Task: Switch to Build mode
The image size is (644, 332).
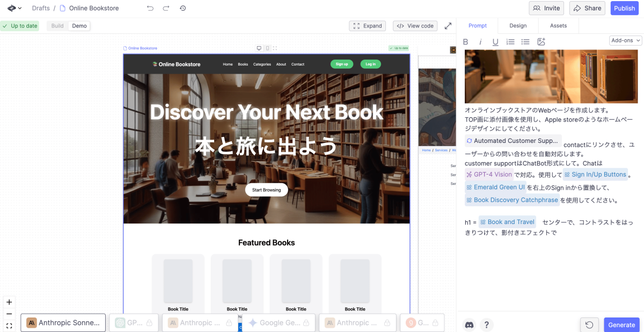Action: click(x=57, y=26)
